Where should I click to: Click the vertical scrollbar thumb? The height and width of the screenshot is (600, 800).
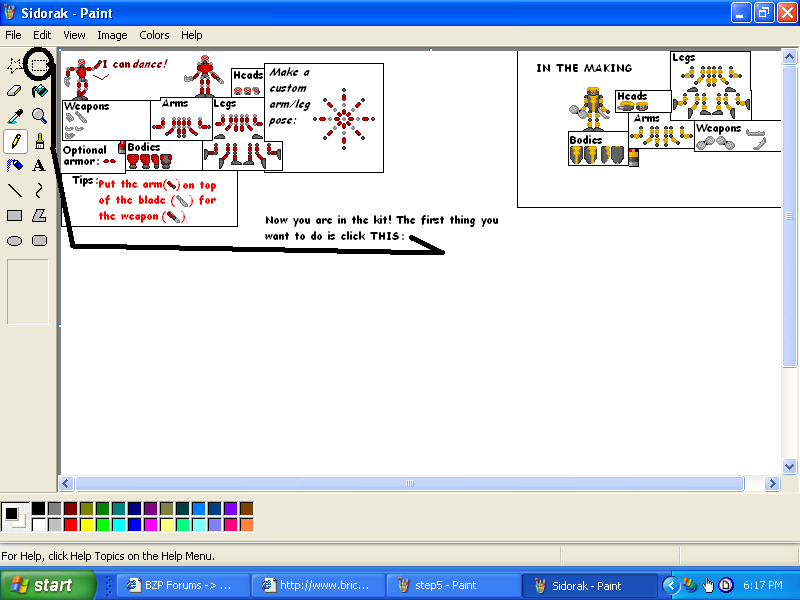pos(789,215)
